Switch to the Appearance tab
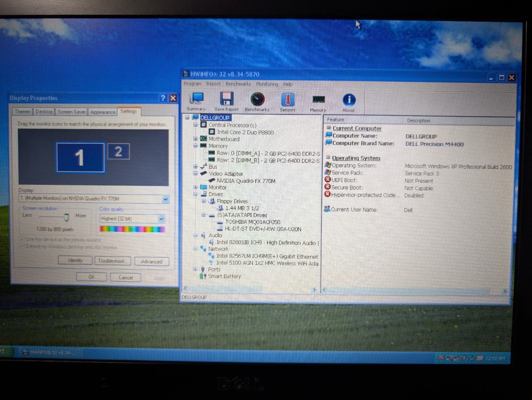This screenshot has width=532, height=400. [x=103, y=112]
